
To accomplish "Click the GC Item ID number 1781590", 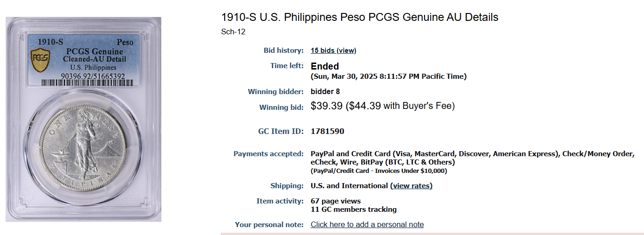I will [x=327, y=132].
